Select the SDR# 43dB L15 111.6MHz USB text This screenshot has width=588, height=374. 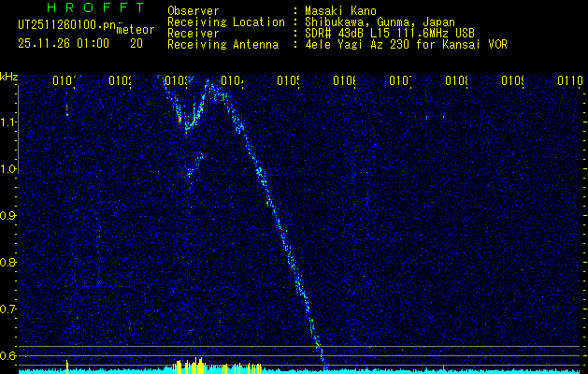click(x=390, y=34)
